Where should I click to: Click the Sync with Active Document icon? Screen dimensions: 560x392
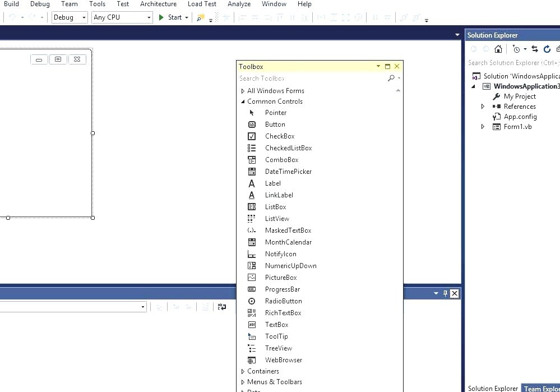pyautogui.click(x=535, y=49)
